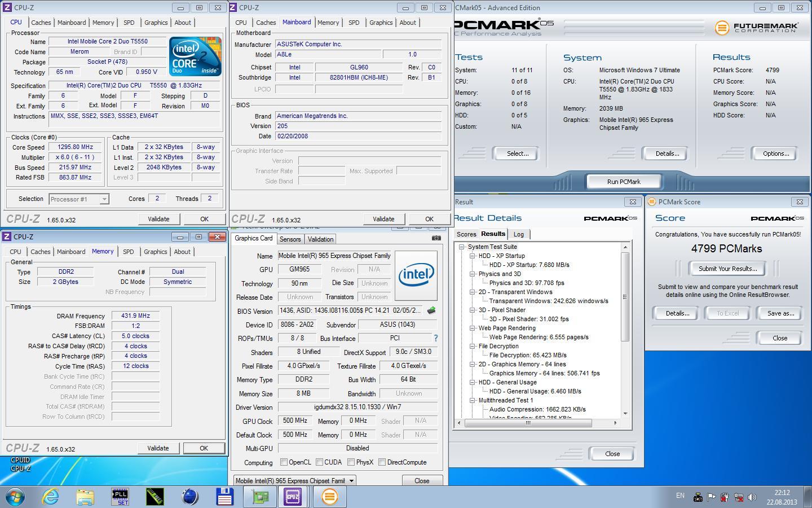The height and width of the screenshot is (508, 812).
Task: Click Details... under System
Action: (667, 154)
